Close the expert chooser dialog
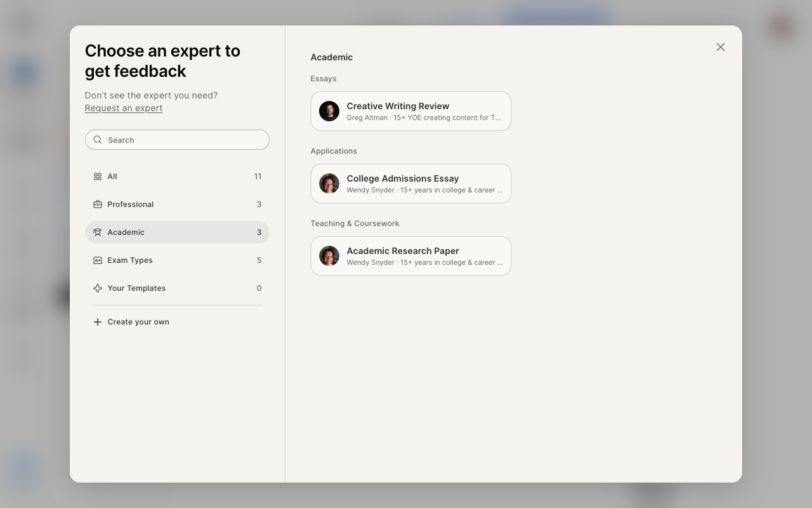Viewport: 812px width, 508px height. point(721,47)
